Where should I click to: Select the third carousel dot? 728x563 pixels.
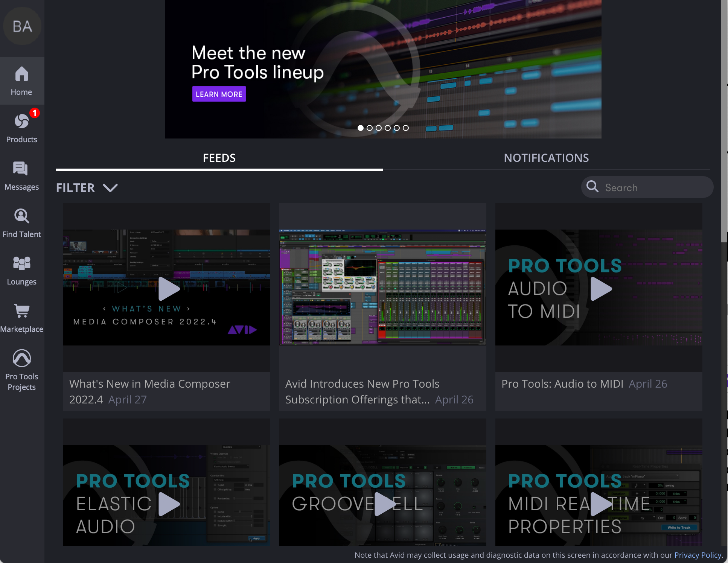click(x=379, y=128)
